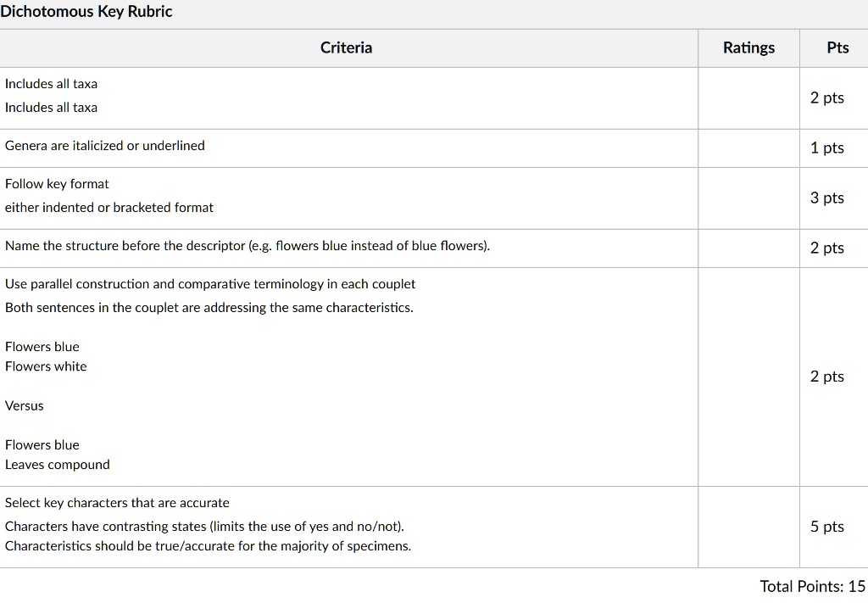Select the Flowers blue example text
Viewport: 868px width, 603px height.
click(42, 346)
